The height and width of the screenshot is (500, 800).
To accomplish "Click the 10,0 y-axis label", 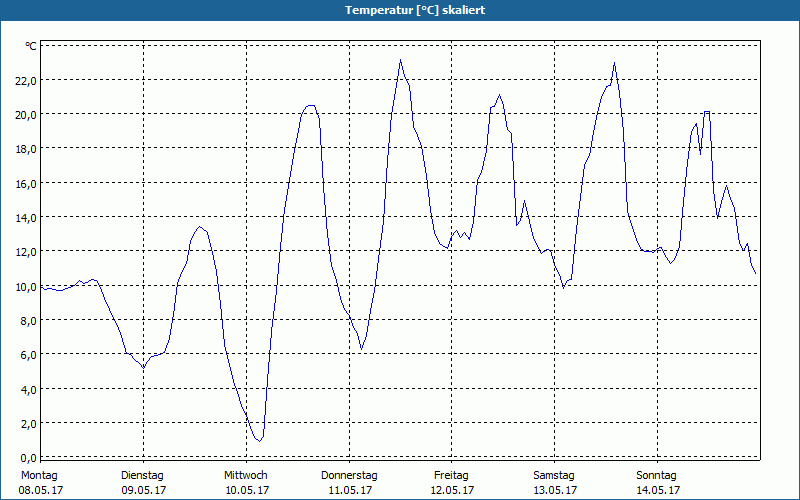I will click(x=26, y=287).
